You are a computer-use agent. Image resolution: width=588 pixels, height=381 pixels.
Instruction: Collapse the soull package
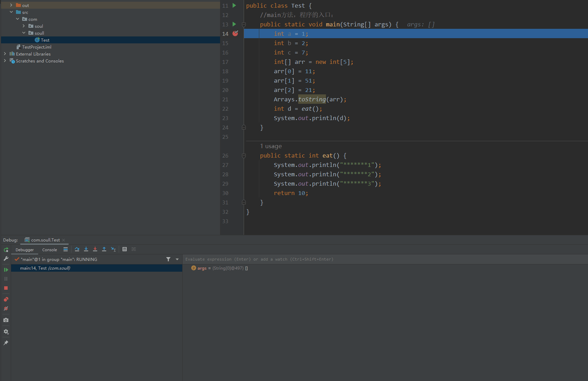pos(24,33)
